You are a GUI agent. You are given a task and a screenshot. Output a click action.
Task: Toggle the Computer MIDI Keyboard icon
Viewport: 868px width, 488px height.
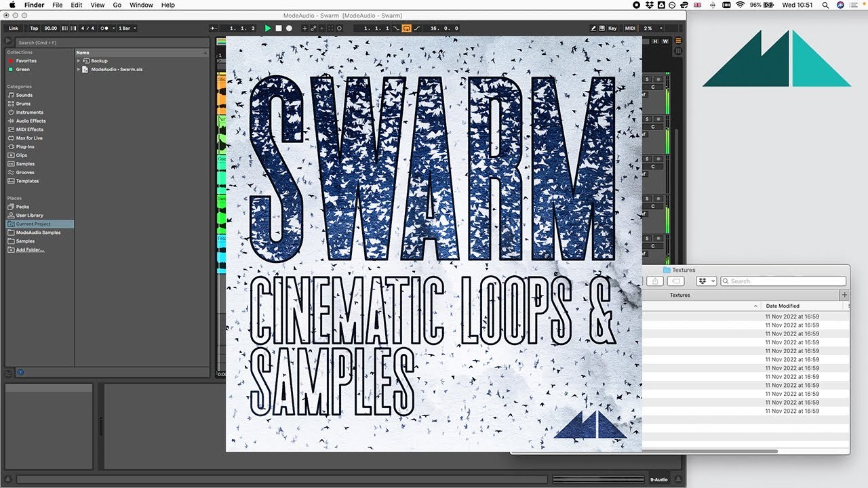[x=602, y=28]
